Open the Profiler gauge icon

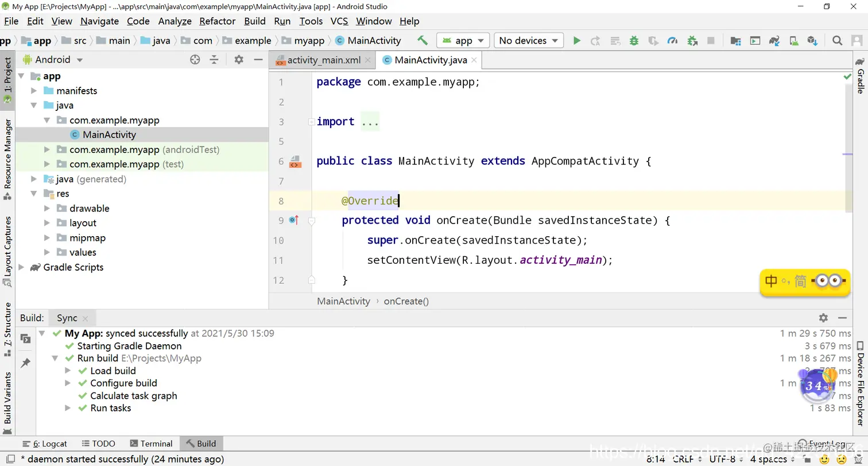[x=672, y=41]
